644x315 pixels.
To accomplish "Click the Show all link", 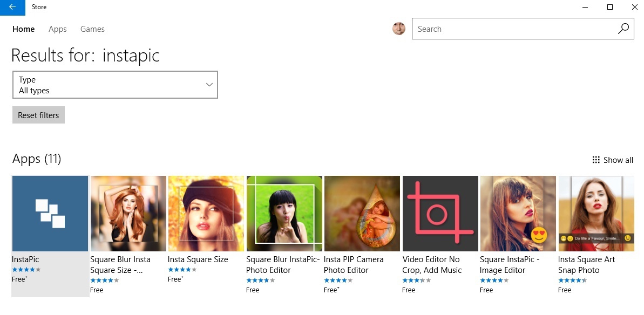I will click(x=618, y=160).
